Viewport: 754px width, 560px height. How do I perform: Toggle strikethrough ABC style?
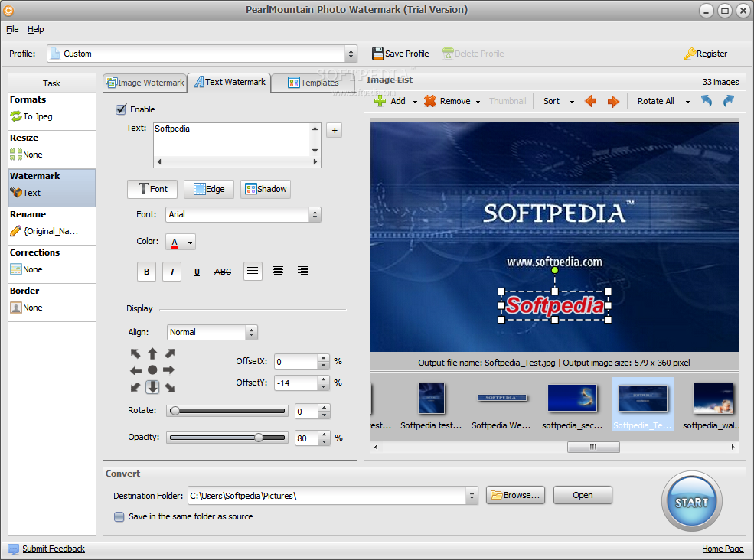click(223, 272)
